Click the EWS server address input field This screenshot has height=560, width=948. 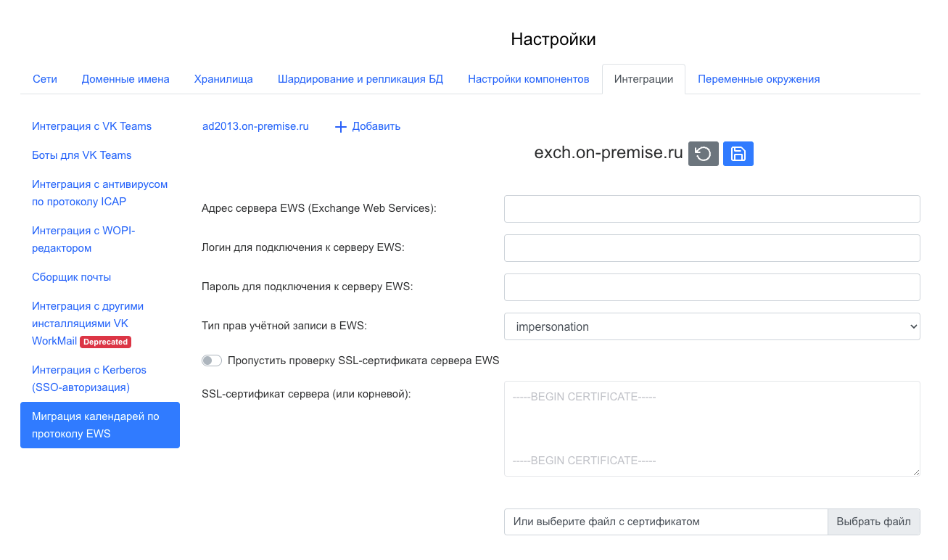pyautogui.click(x=712, y=209)
